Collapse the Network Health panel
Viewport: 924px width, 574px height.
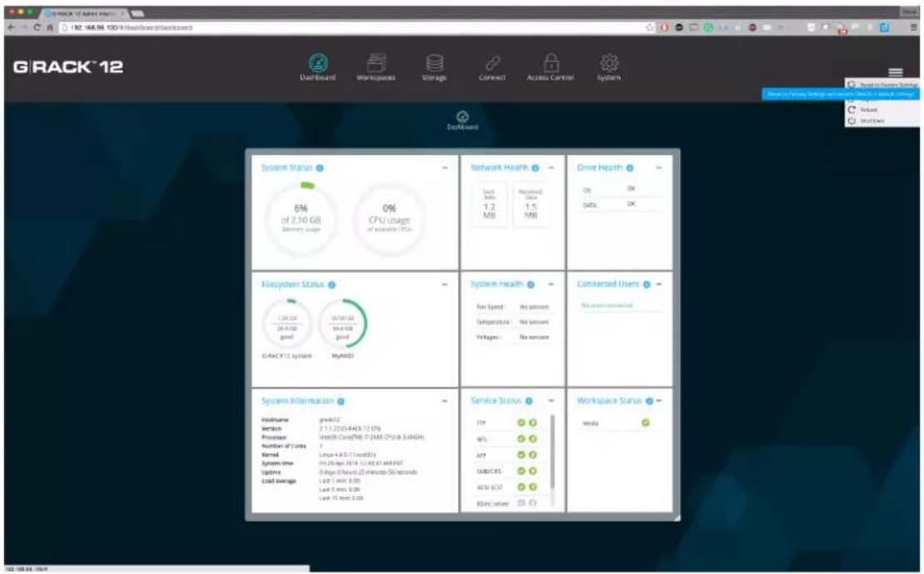pos(551,168)
